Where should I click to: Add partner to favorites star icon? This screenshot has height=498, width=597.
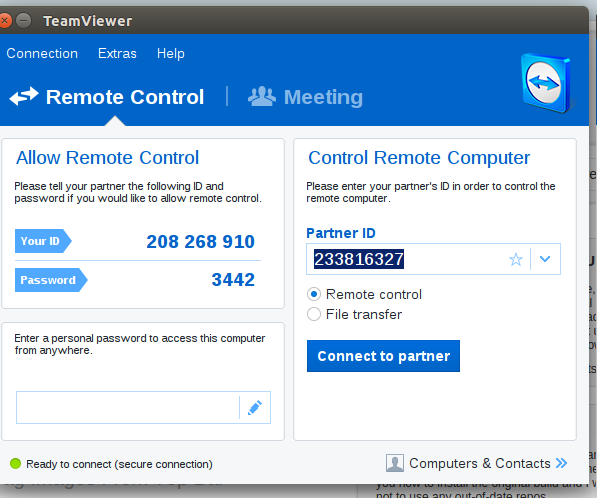[516, 259]
